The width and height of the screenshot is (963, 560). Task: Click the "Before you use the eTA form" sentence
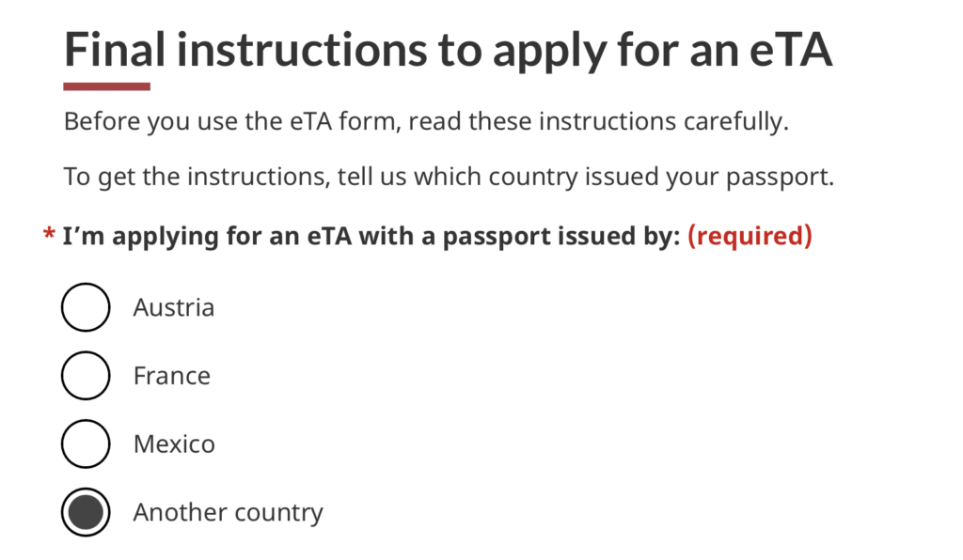(x=426, y=122)
